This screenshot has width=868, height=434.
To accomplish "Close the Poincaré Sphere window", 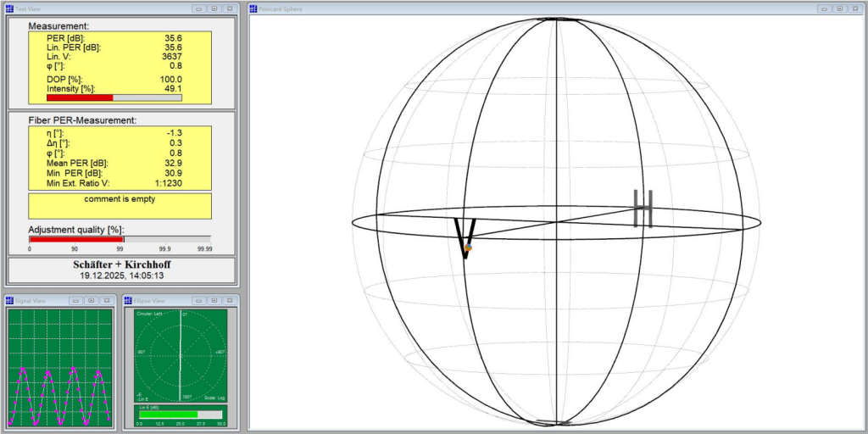I will coord(856,8).
